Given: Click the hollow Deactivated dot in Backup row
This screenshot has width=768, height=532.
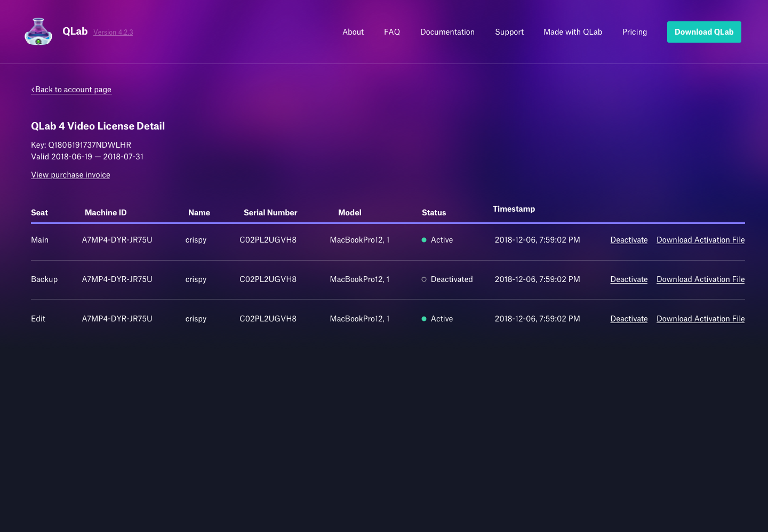Looking at the screenshot, I should point(424,279).
